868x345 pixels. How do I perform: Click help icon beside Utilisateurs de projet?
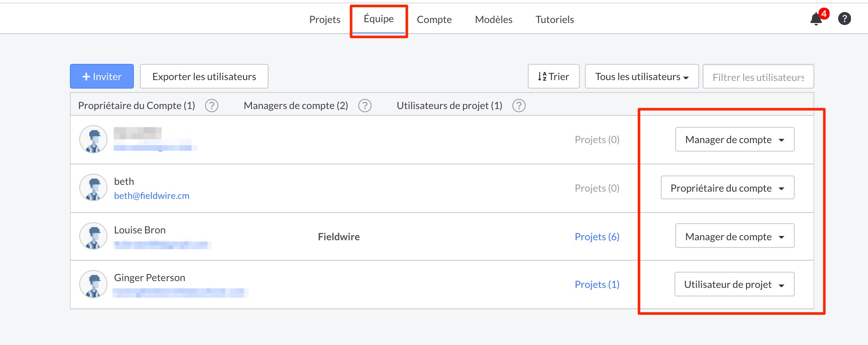tap(519, 106)
